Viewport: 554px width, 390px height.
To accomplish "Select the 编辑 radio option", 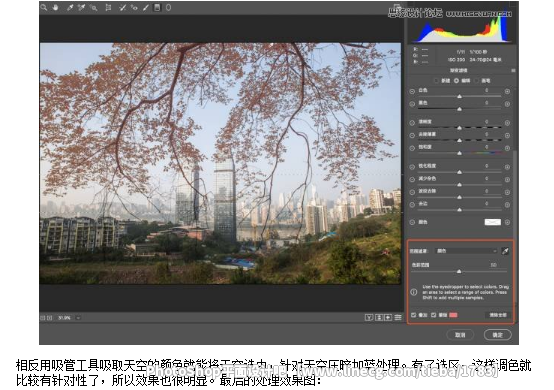I will pyautogui.click(x=456, y=81).
